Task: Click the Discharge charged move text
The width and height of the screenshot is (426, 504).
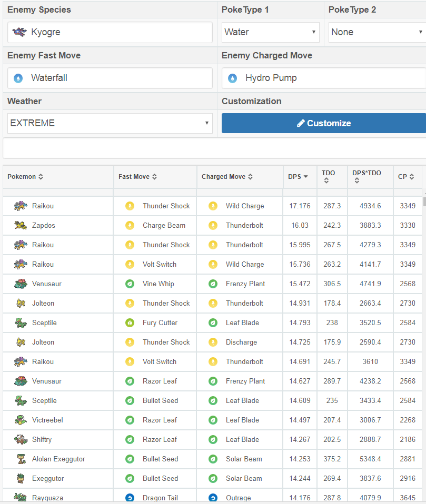Action: point(241,342)
